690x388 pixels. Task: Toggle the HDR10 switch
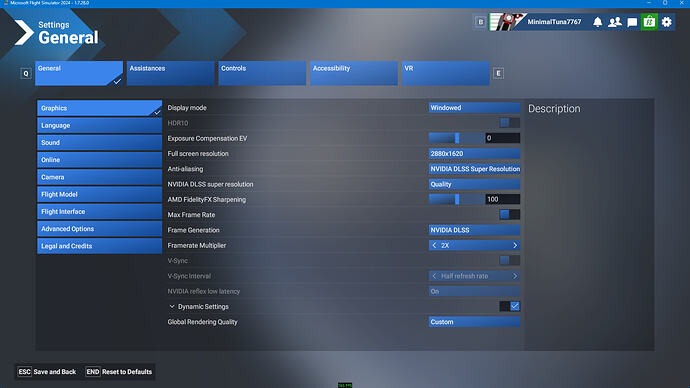pos(510,123)
